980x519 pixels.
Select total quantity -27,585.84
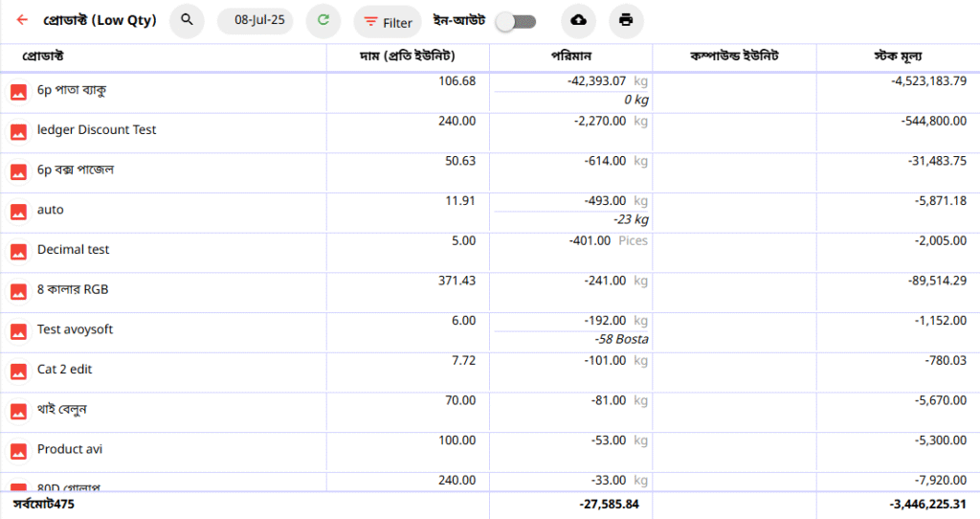pyautogui.click(x=610, y=505)
